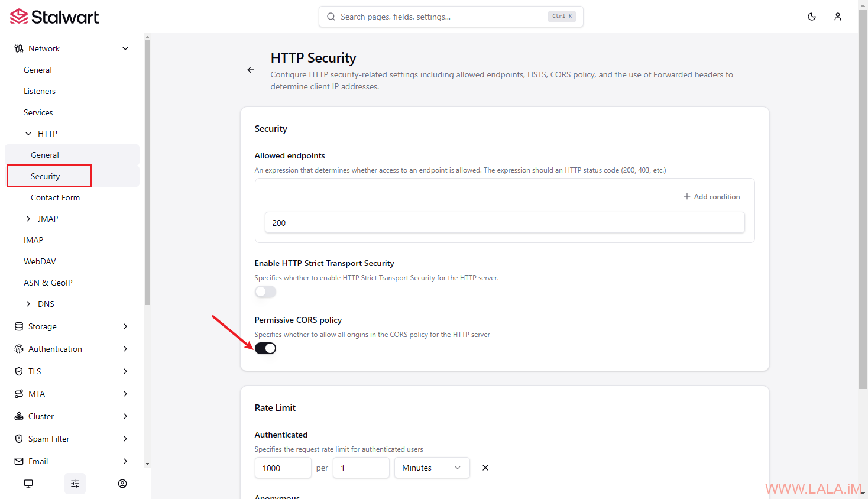Open the user account icon
The height and width of the screenshot is (499, 868).
(838, 17)
